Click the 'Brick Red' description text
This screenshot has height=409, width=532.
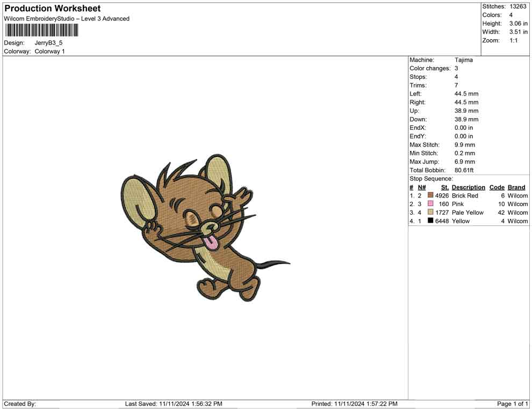click(465, 195)
